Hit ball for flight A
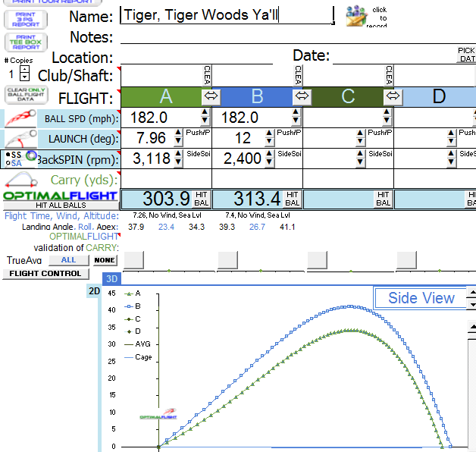This screenshot has height=452, width=476. point(202,199)
